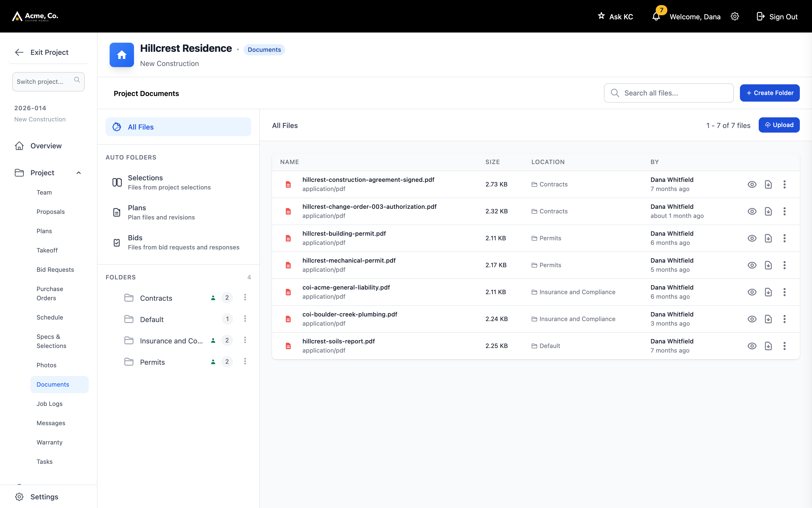Collapse the Project sidebar section
812x508 pixels.
pyautogui.click(x=78, y=173)
